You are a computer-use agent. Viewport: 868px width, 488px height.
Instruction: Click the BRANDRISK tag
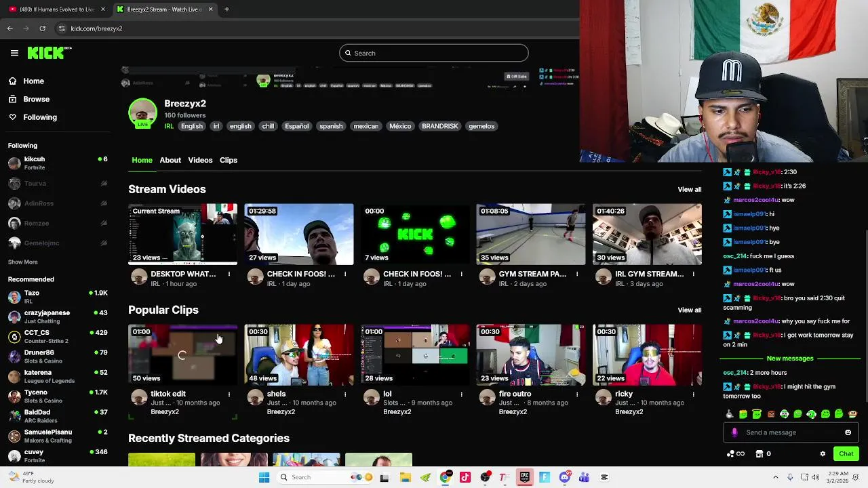click(440, 126)
